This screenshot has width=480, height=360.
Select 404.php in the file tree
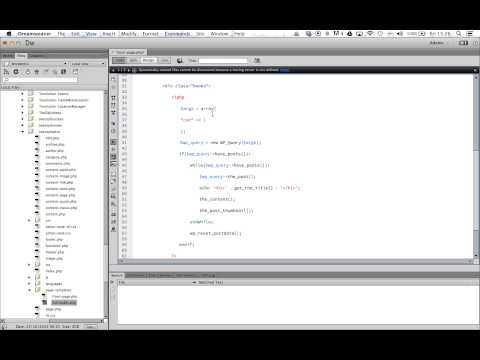(x=52, y=138)
